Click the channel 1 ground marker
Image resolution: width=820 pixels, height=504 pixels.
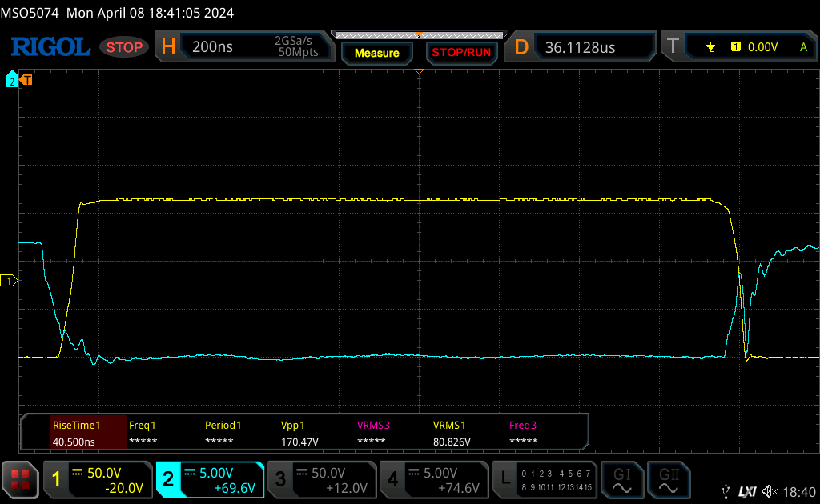pos(9,281)
